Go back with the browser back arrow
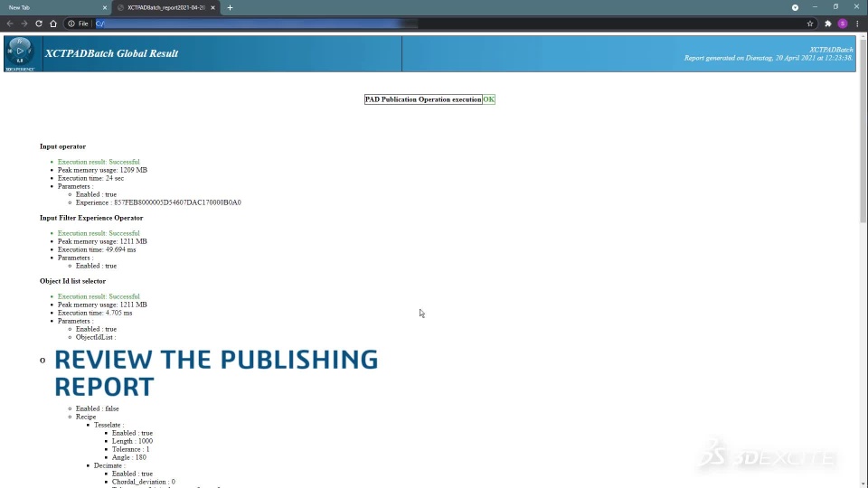The image size is (868, 488). (10, 23)
